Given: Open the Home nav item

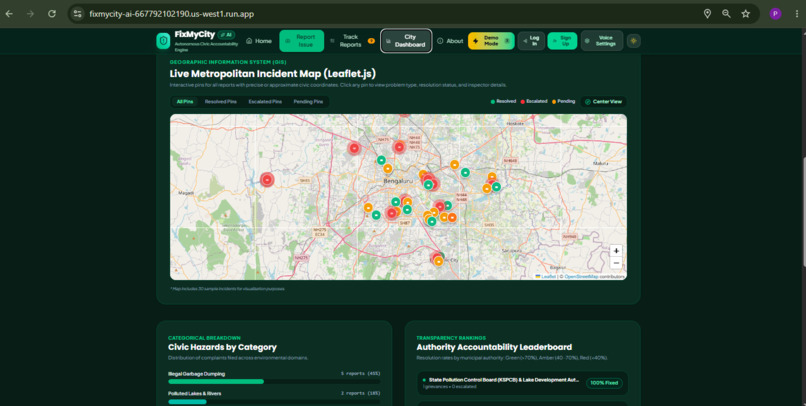Looking at the screenshot, I should (x=259, y=41).
